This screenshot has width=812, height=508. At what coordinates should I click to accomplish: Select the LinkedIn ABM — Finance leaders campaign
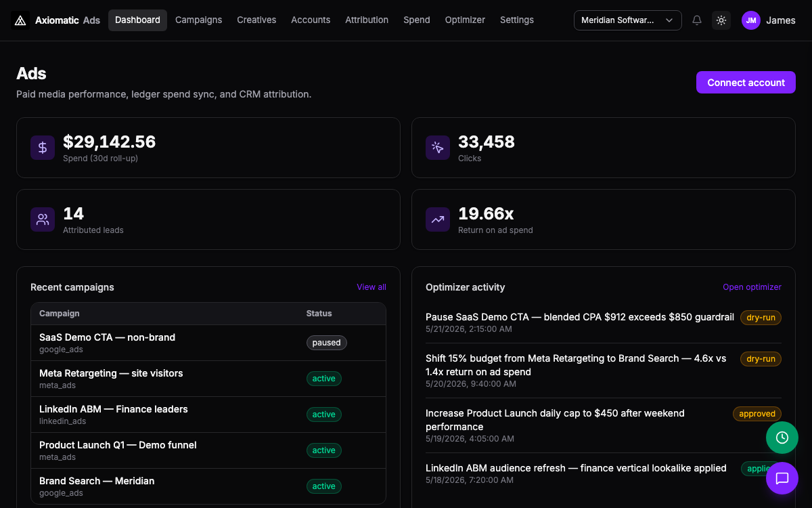click(208, 415)
